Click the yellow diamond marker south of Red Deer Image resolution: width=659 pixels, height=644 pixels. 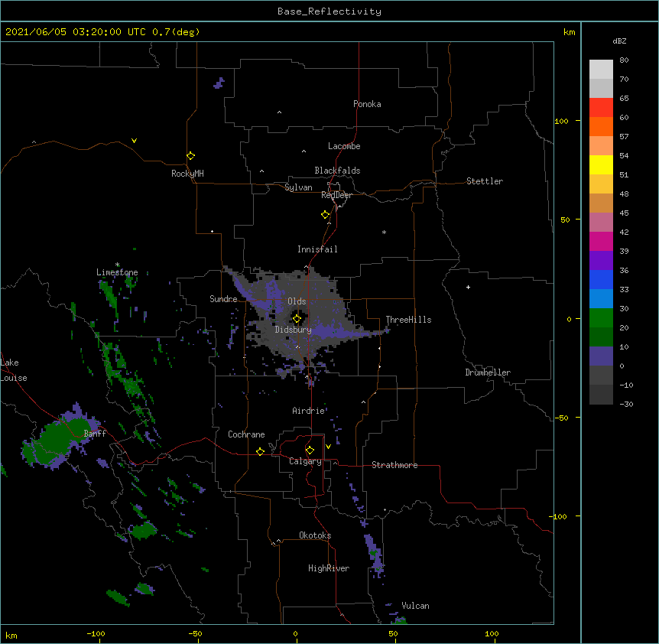tap(325, 215)
